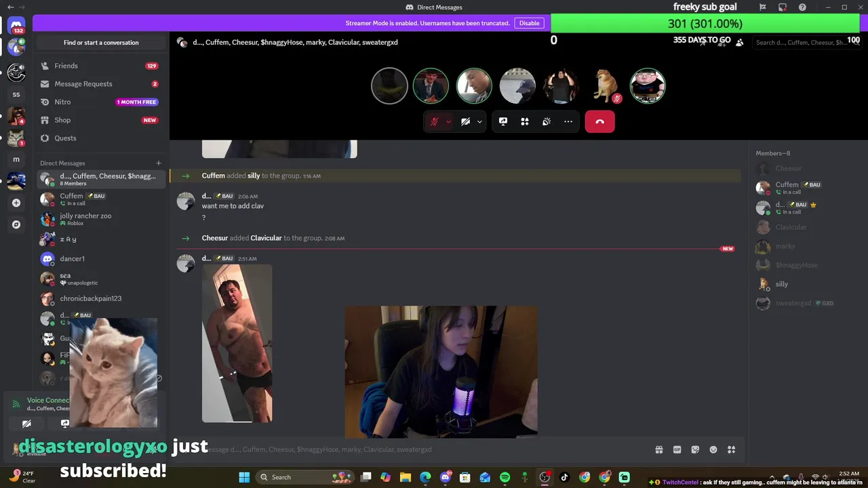Open the Discord inbox icon in title bar
The image size is (868, 488).
[783, 7]
